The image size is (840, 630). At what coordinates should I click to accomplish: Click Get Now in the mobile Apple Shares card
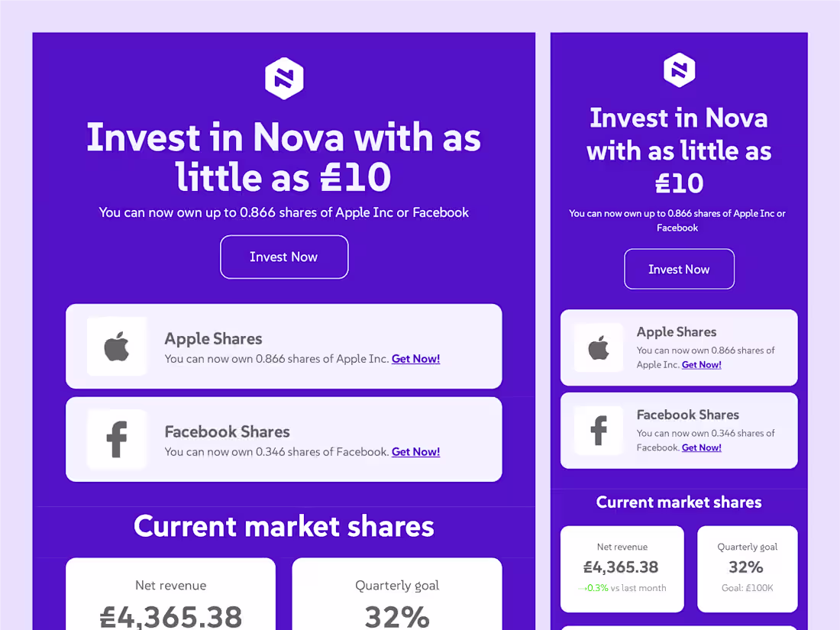701,364
